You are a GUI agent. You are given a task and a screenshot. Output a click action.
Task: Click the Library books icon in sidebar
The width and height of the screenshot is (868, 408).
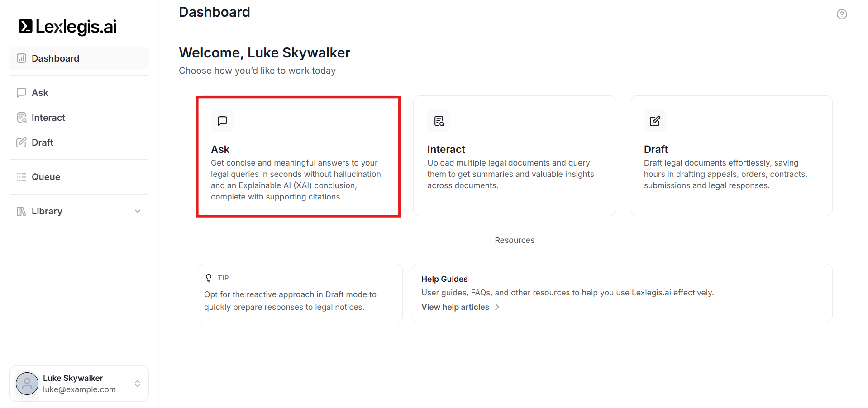coord(21,211)
